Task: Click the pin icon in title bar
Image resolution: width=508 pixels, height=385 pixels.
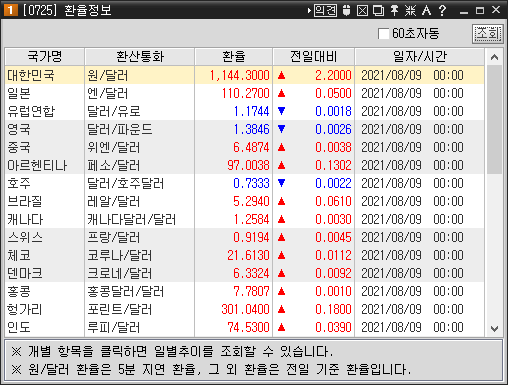Action: tap(394, 11)
